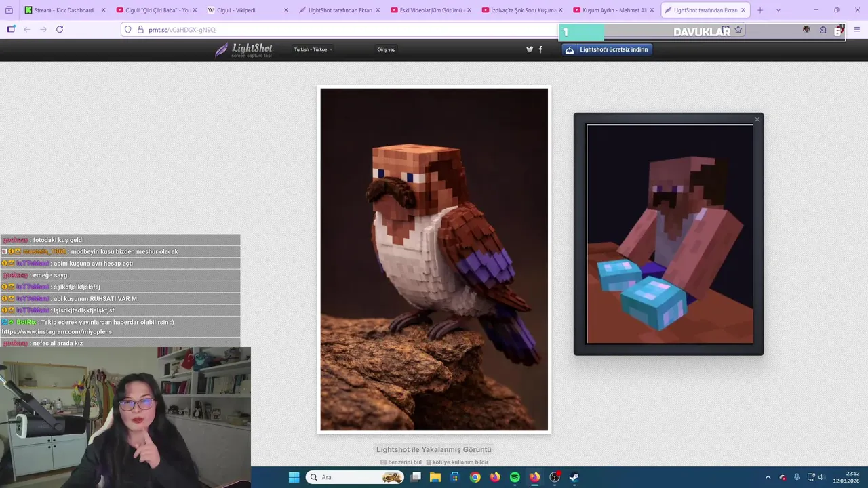This screenshot has height=488, width=868.
Task: Switch to Ciguli "Çiki Çiki Baba" YouTube tab
Action: pos(155,10)
